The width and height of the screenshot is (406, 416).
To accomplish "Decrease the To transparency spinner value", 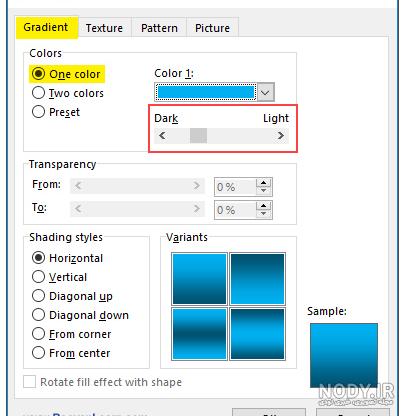I will [263, 213].
